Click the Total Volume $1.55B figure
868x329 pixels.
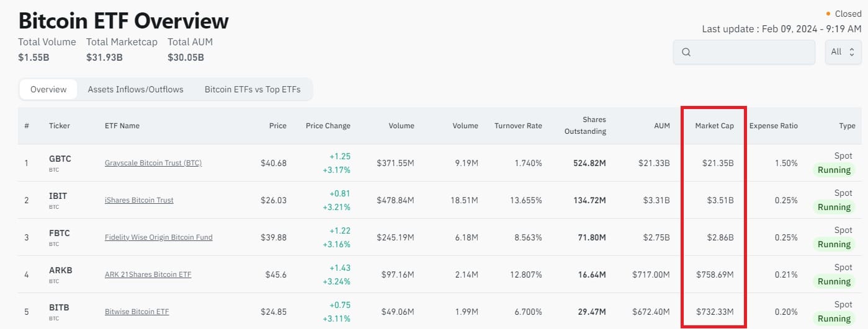point(34,58)
